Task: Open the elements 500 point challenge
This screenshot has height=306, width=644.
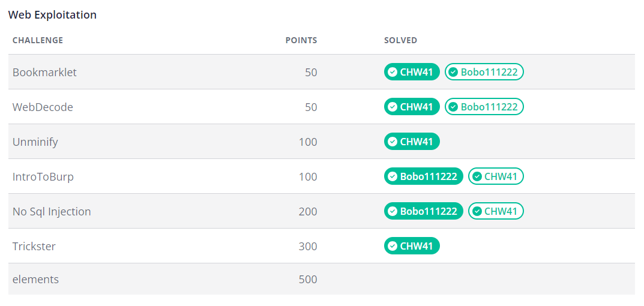Action: 36,280
